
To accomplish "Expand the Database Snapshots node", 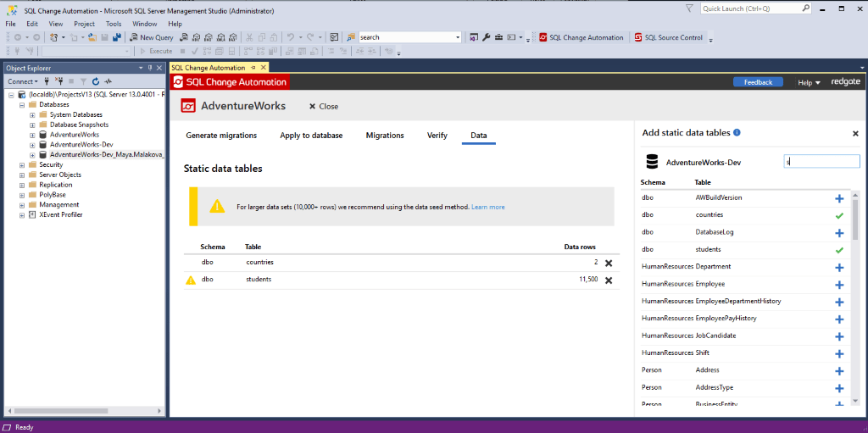I will pos(32,125).
